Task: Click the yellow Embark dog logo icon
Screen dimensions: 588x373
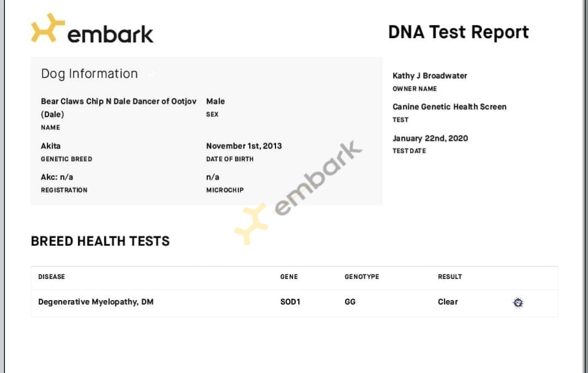Action: (x=47, y=28)
